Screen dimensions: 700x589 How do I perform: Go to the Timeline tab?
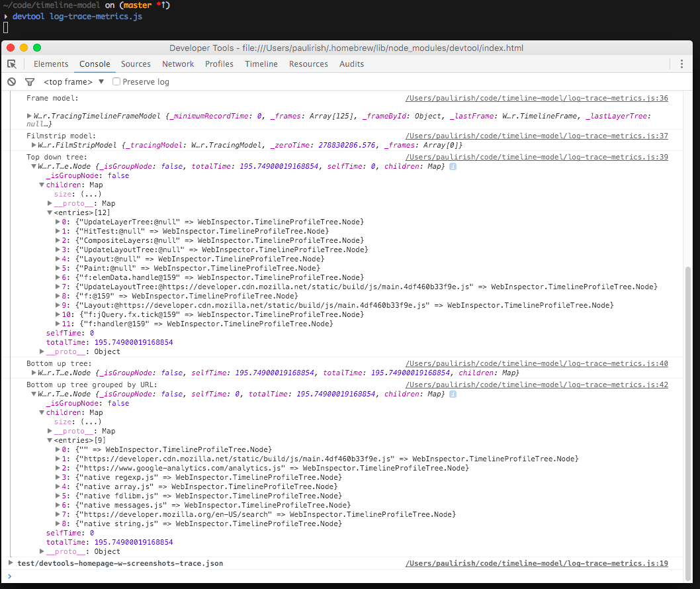(x=261, y=64)
